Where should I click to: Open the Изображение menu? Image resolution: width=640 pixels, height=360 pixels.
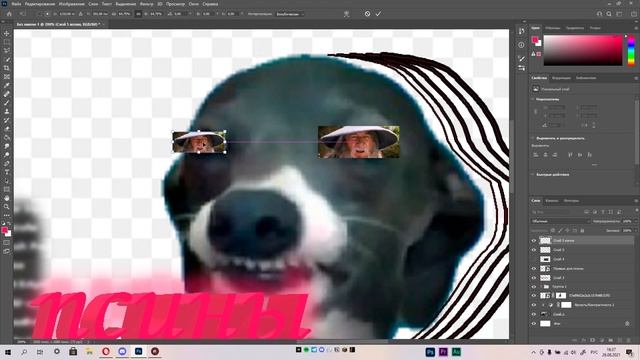point(71,4)
